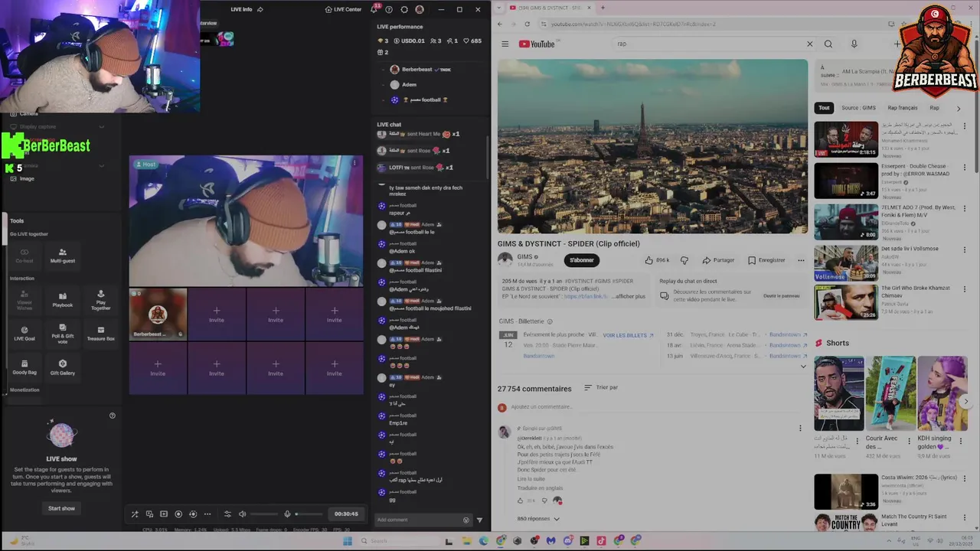Image resolution: width=980 pixels, height=551 pixels.
Task: Click the record circle icon in bottom toolbar
Action: [178, 514]
